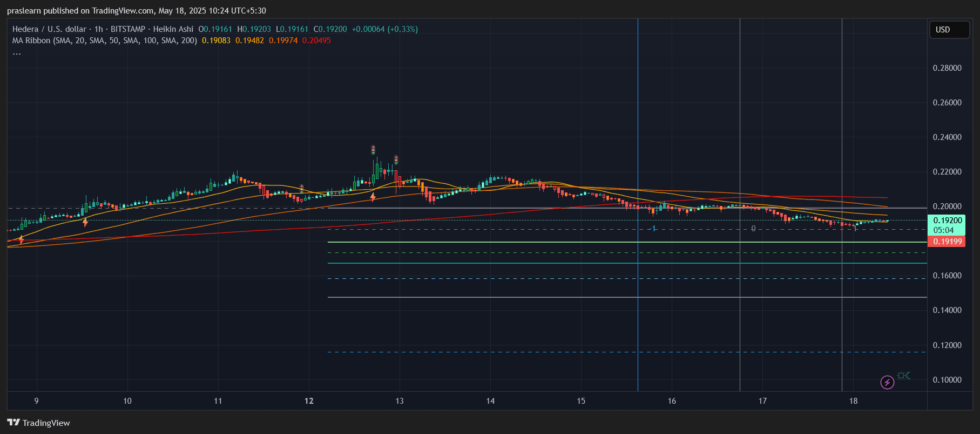Viewport: 980px width, 434px height.
Task: Expand the collapsed indicators ellipsis
Action: pyautogui.click(x=17, y=52)
